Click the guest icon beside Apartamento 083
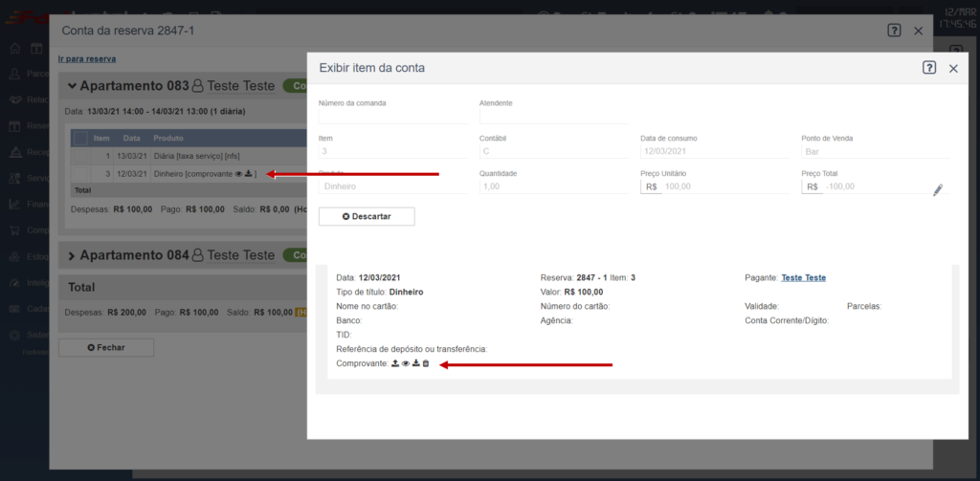The image size is (980, 481). 198,86
